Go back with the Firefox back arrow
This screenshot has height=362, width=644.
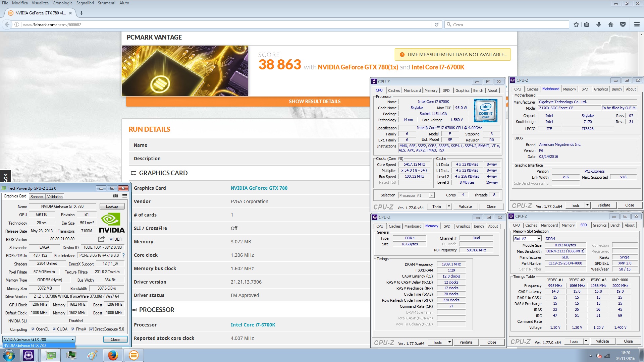(7, 24)
